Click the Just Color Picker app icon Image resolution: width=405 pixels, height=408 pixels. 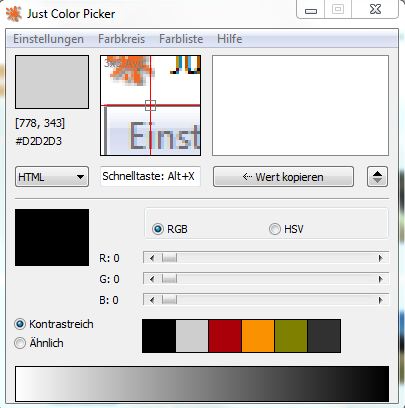[x=14, y=14]
